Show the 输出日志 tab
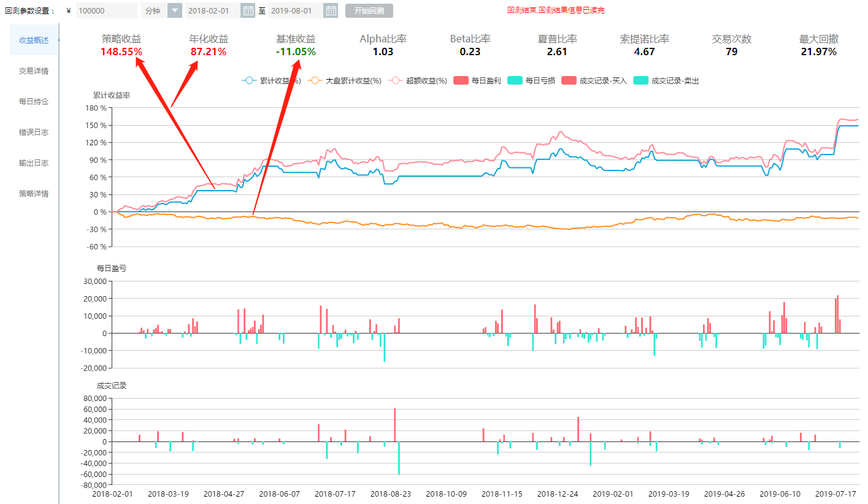The image size is (868, 504). 34,163
